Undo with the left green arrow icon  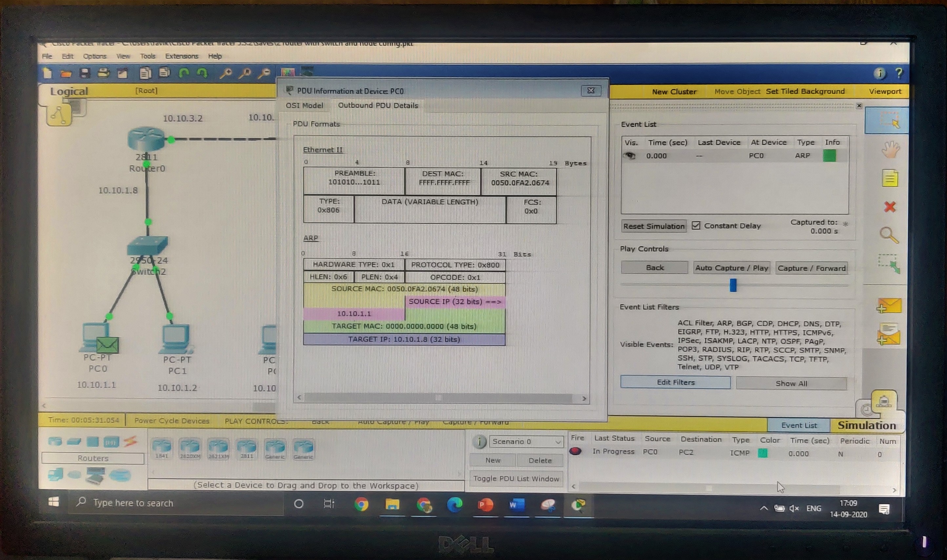[184, 73]
